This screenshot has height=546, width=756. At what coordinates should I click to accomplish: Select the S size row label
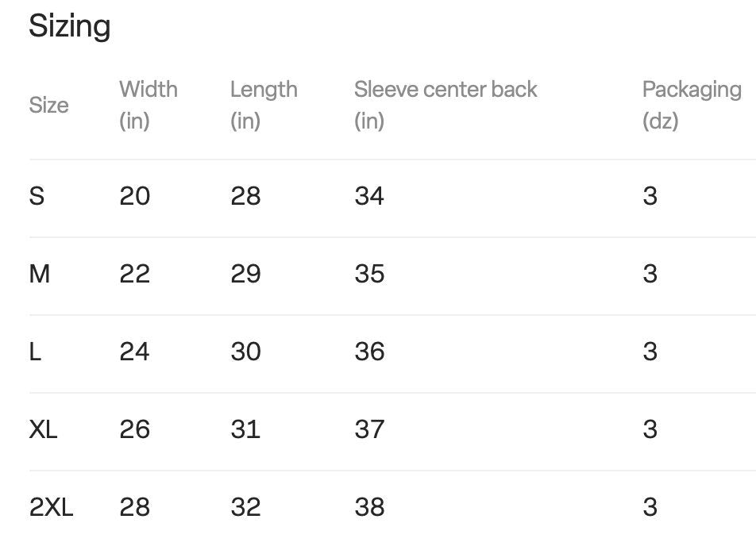click(37, 196)
